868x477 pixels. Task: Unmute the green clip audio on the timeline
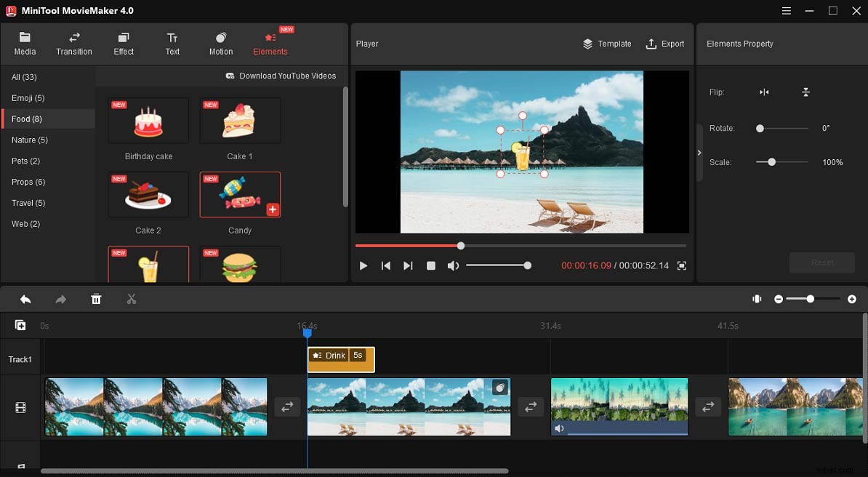(x=559, y=428)
